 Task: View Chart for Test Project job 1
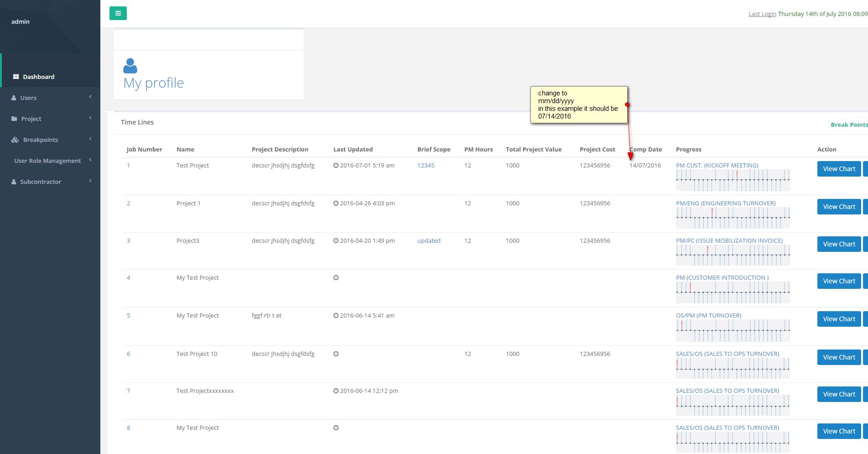[x=839, y=169]
